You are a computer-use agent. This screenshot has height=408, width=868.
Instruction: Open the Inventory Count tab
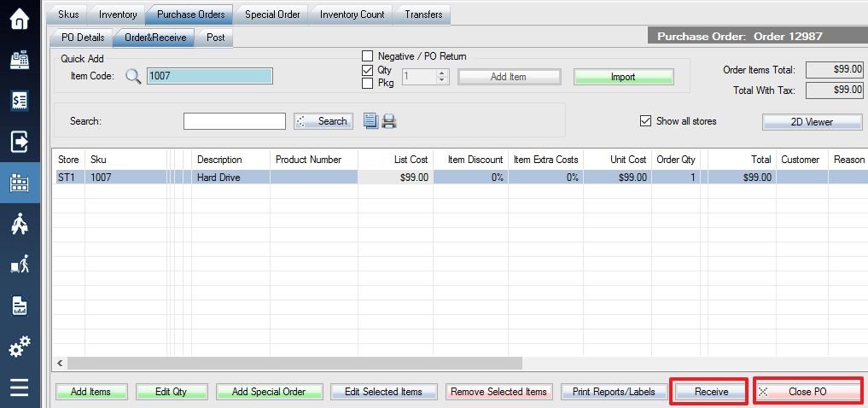coord(352,15)
